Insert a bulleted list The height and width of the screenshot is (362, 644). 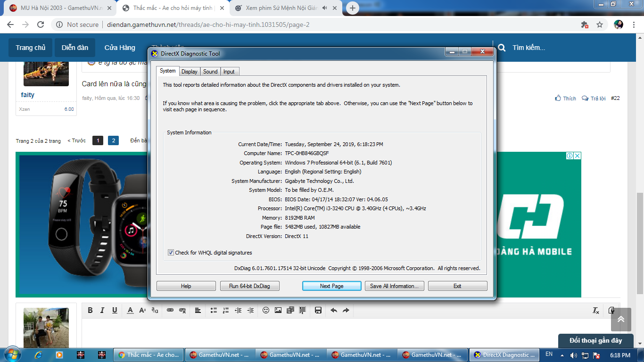(x=214, y=310)
